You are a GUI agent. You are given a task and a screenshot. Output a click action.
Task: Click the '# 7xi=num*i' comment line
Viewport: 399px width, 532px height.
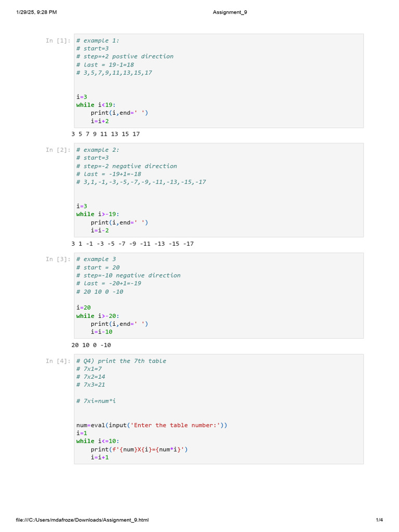(x=96, y=401)
